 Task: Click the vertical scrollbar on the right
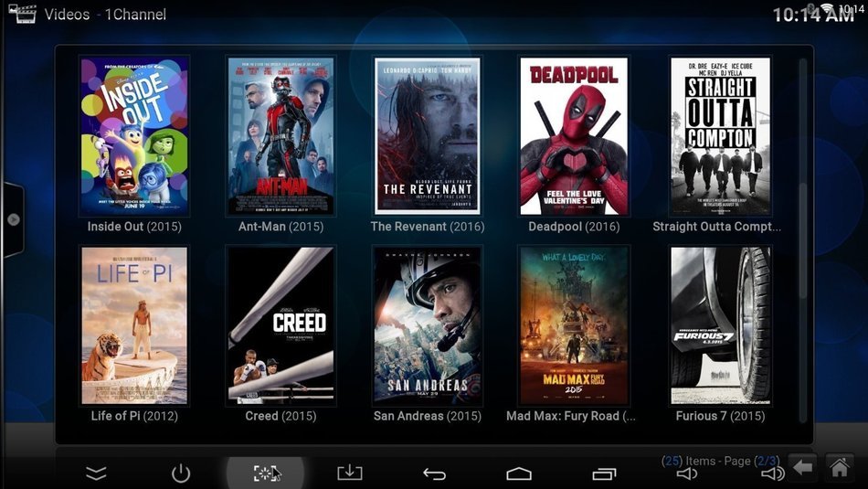tap(803, 240)
